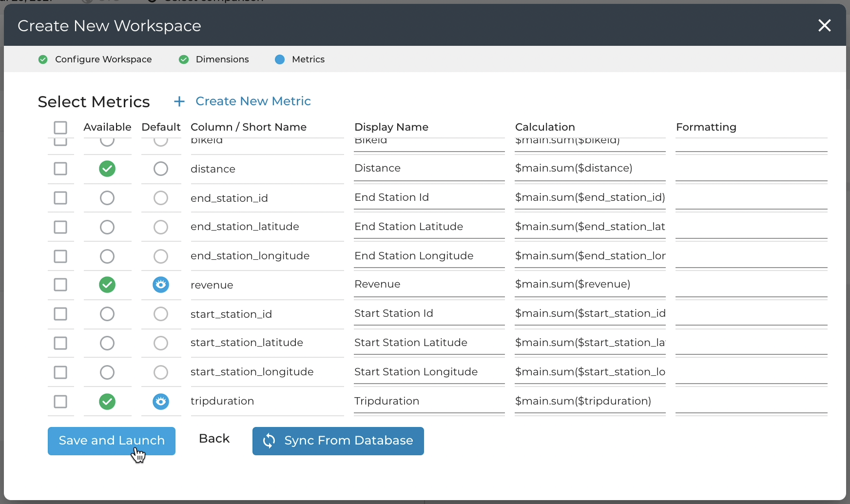Edit the End Station Latitude display name

point(429,227)
